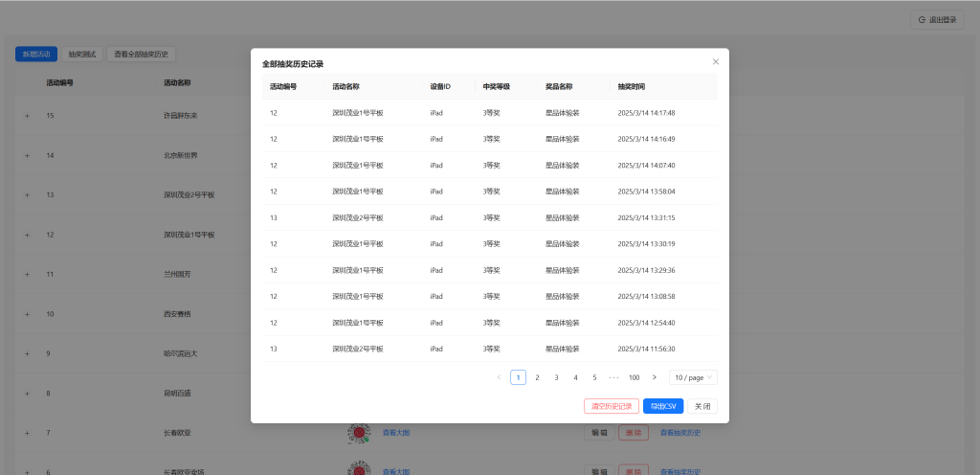Click 北京新世界 name in background table

click(x=181, y=156)
